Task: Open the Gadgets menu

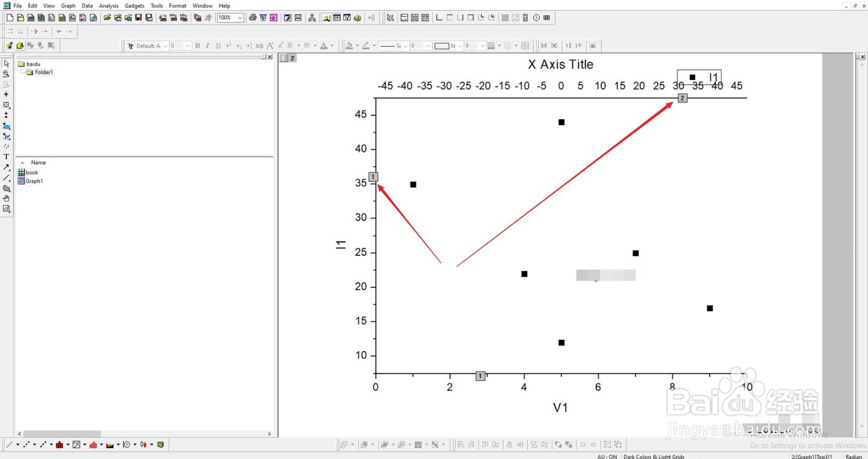Action: click(135, 6)
